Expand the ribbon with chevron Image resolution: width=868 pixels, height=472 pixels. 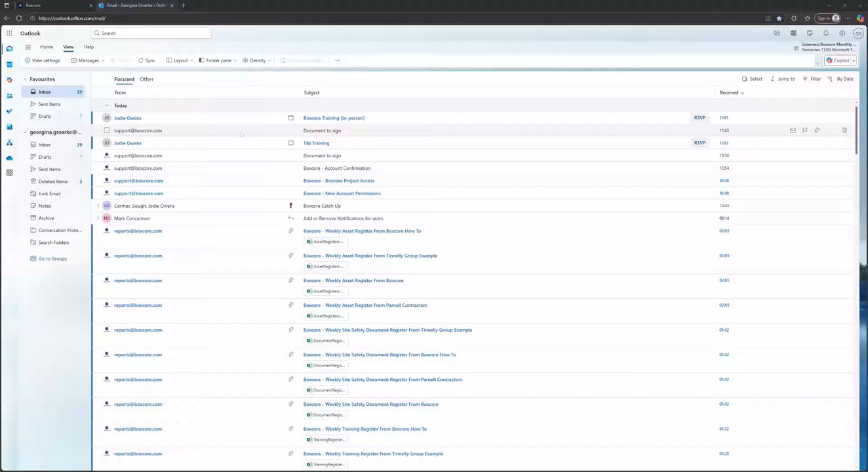pos(818,64)
